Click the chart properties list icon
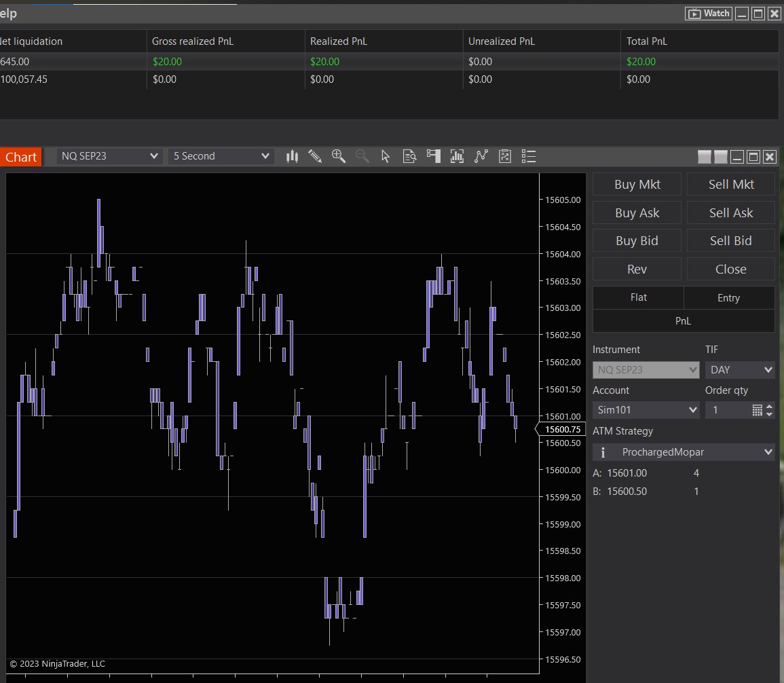The width and height of the screenshot is (784, 683). (529, 157)
